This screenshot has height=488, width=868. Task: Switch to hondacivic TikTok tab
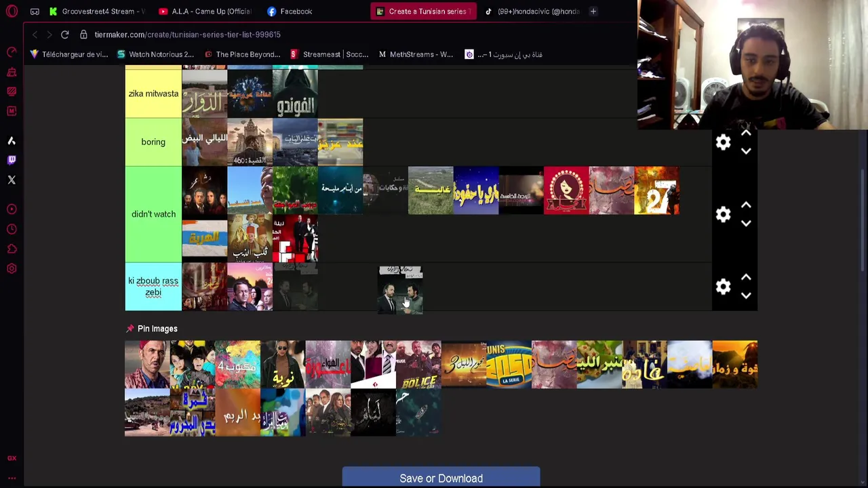coord(532,12)
